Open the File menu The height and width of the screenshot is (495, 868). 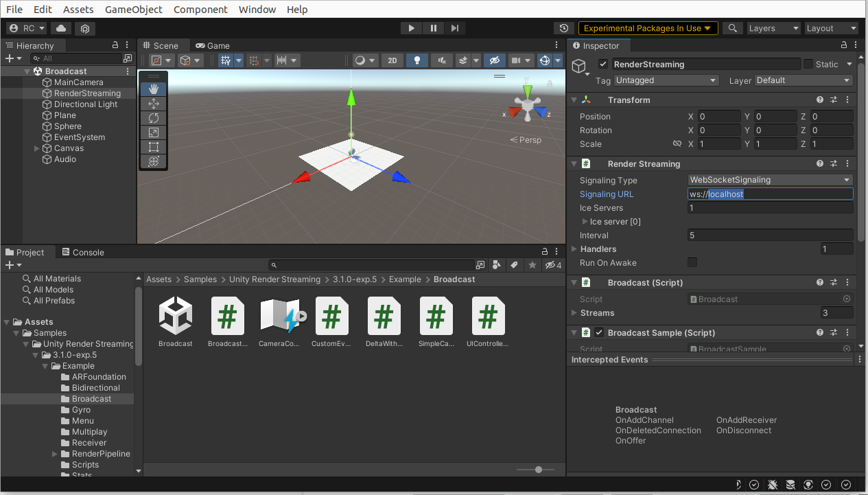14,10
